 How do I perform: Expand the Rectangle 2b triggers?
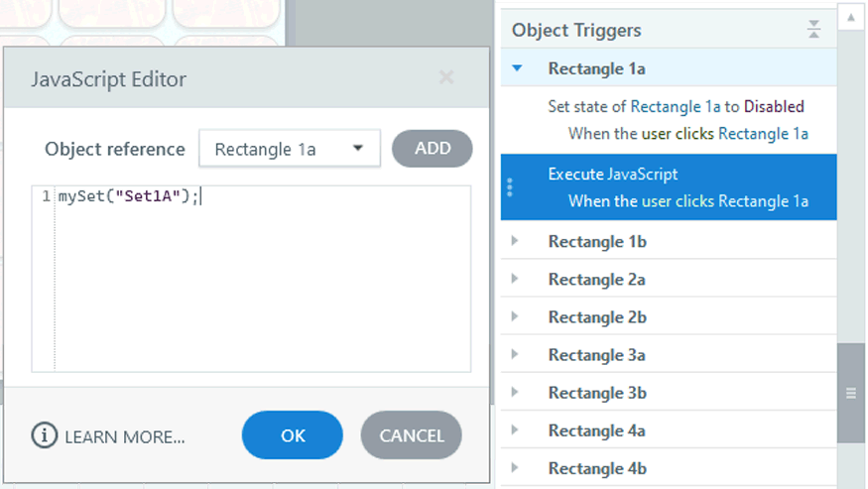(515, 316)
